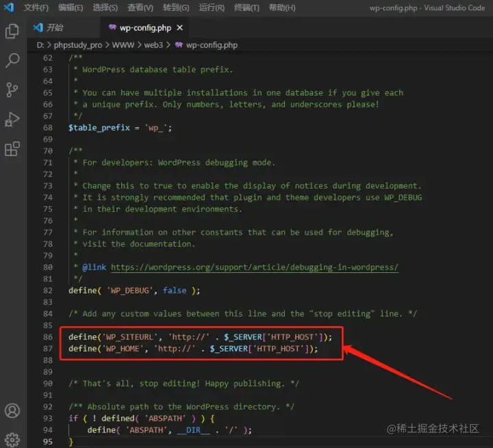
Task: Close the wp-config.php tab
Action: 179,28
